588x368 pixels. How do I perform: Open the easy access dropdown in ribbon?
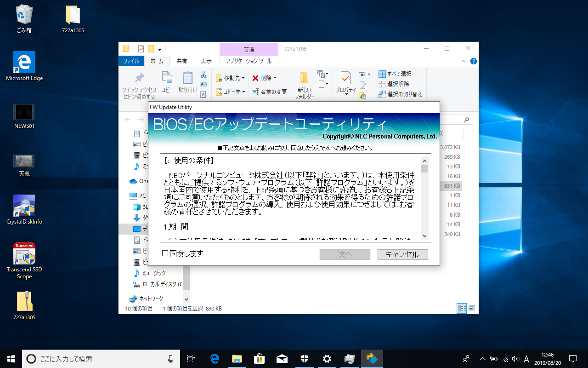323,84
